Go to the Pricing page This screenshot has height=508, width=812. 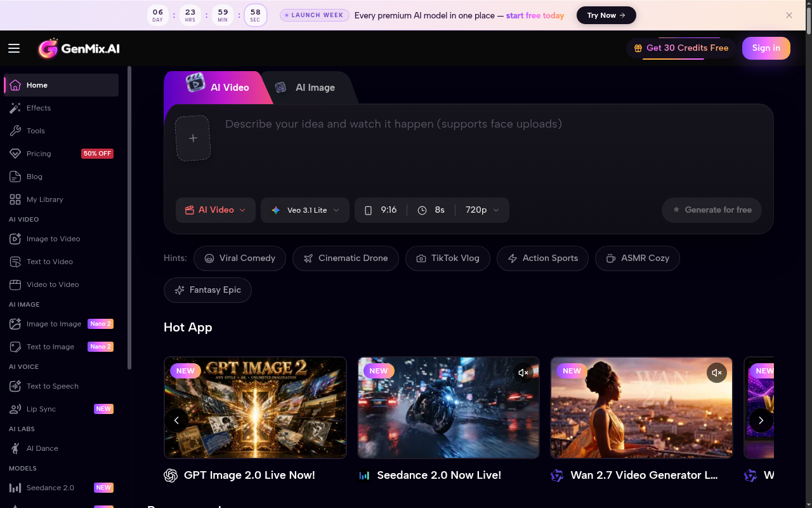point(61,154)
